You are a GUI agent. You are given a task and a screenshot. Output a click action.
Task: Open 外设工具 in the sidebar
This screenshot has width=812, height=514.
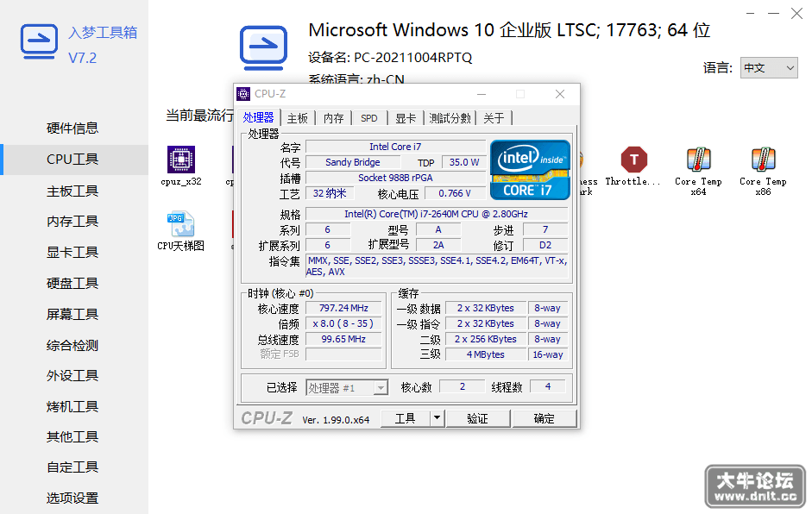coord(72,376)
